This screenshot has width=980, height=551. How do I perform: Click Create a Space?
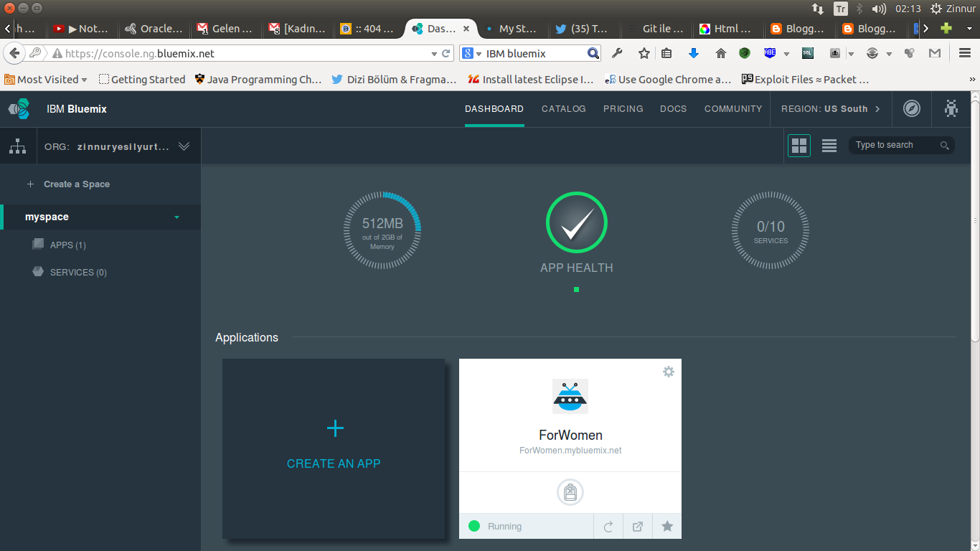tap(69, 184)
